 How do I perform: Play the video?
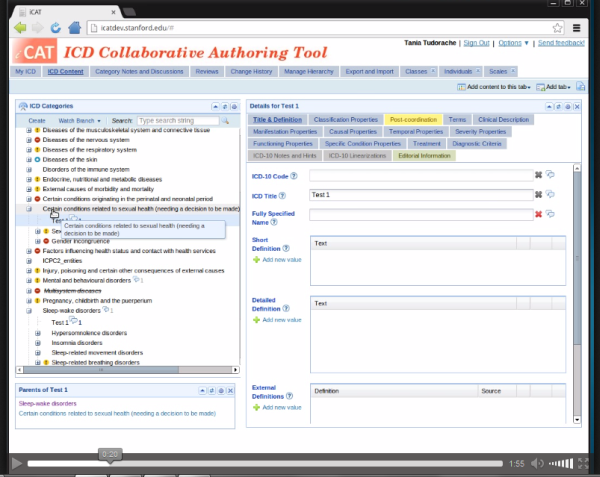pos(16,463)
